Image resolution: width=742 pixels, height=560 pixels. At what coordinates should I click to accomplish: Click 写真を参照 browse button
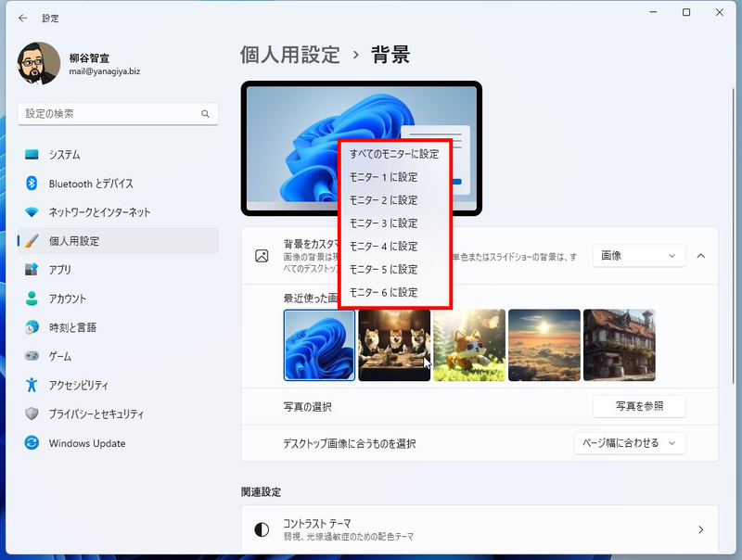tap(639, 406)
